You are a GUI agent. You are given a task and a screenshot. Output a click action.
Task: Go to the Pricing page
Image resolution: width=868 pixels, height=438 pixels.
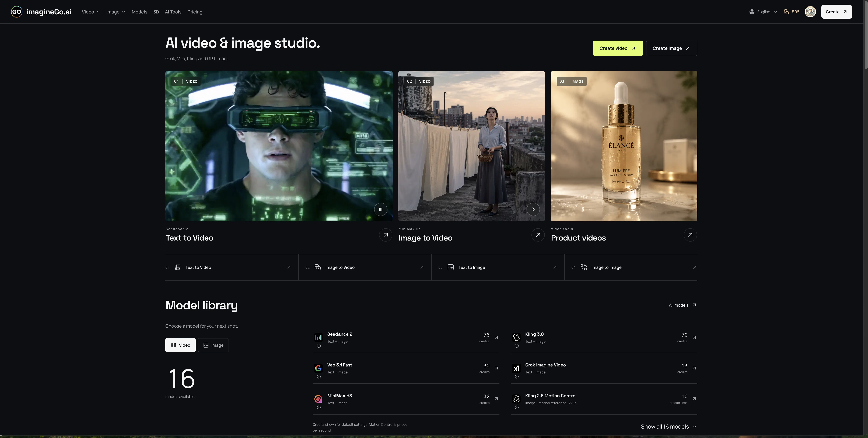195,12
